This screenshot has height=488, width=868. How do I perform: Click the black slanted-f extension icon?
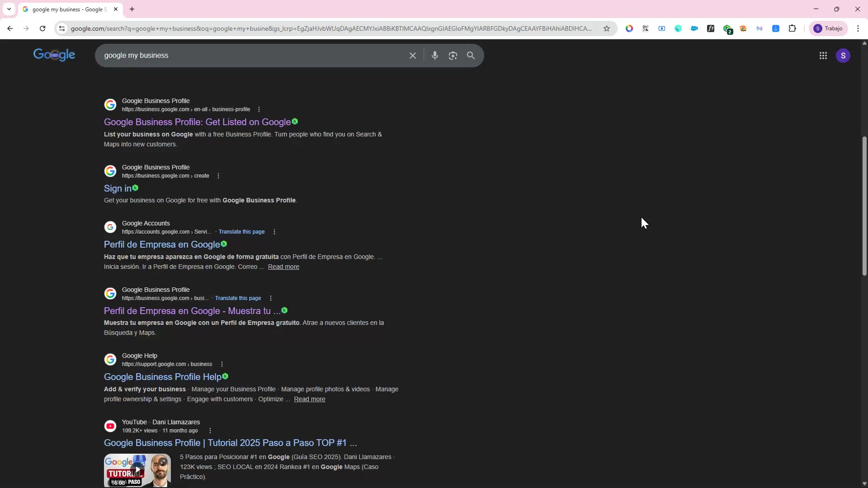[711, 28]
